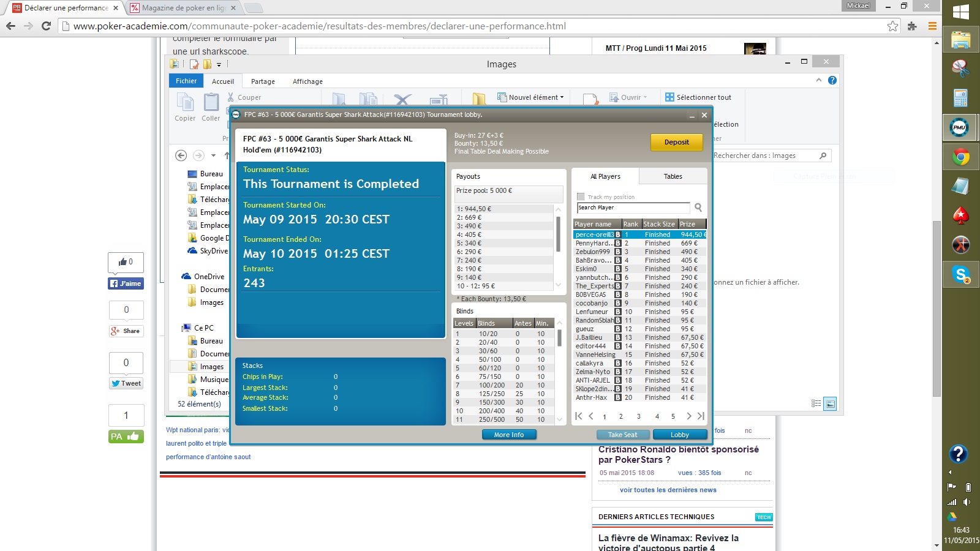Switch to the Tables tab
Image resolution: width=980 pixels, height=551 pixels.
pyautogui.click(x=673, y=176)
